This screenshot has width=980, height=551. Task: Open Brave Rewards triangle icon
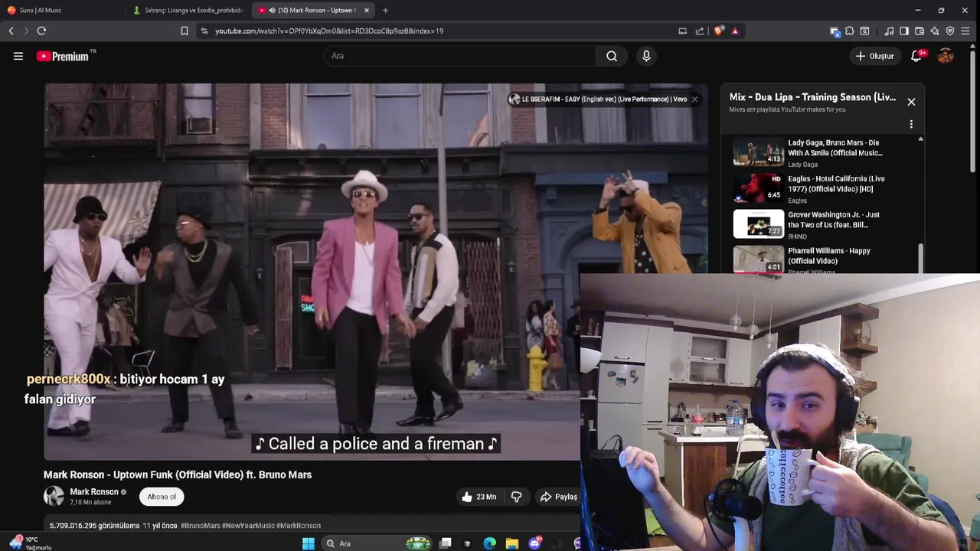pyautogui.click(x=735, y=31)
